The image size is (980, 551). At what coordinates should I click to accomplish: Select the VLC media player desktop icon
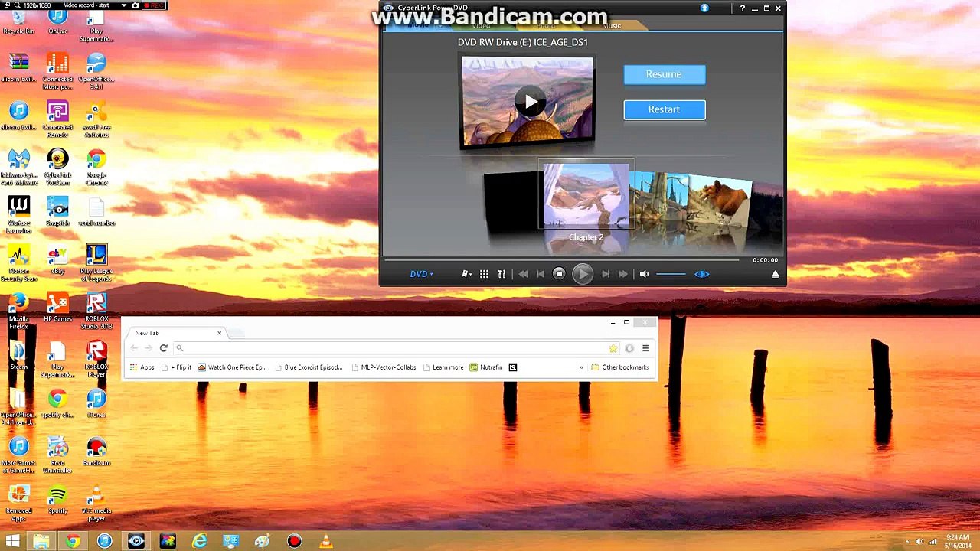pyautogui.click(x=96, y=505)
